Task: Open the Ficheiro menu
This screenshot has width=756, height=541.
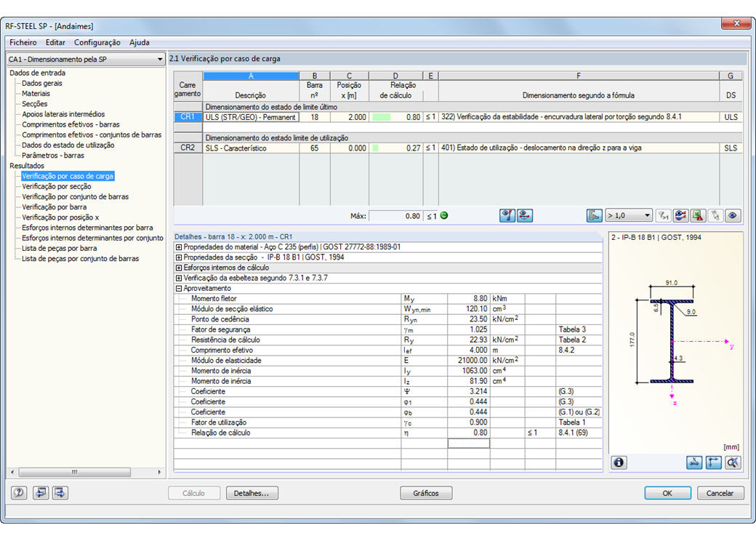Action: [x=23, y=42]
